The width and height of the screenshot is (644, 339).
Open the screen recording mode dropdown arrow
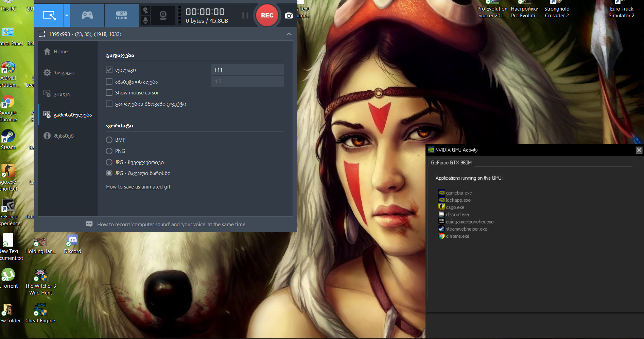(67, 15)
